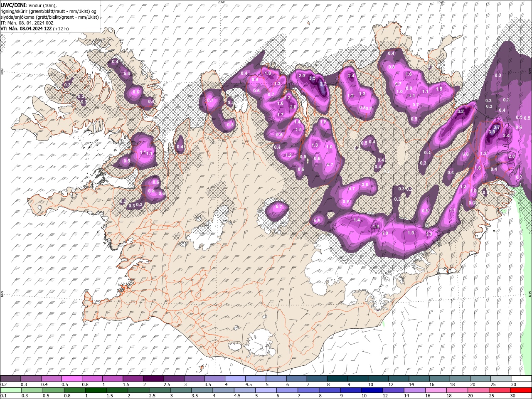
Task: Click the '15W' longitude label on the map's upper edge
Action: pyautogui.click(x=440, y=2)
